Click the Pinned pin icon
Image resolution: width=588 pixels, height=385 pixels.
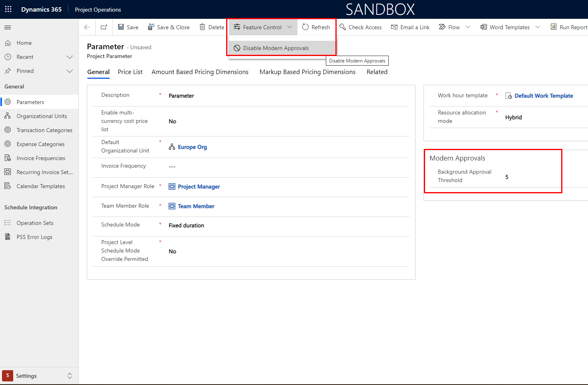pos(8,71)
